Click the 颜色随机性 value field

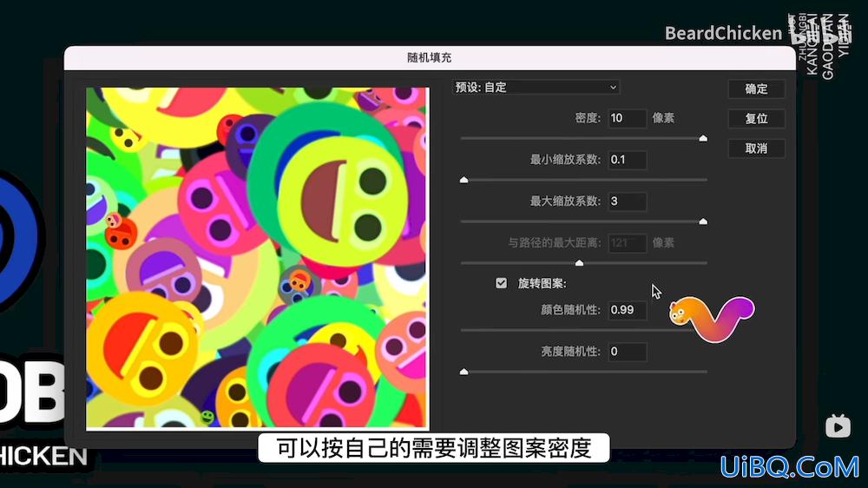pyautogui.click(x=628, y=310)
